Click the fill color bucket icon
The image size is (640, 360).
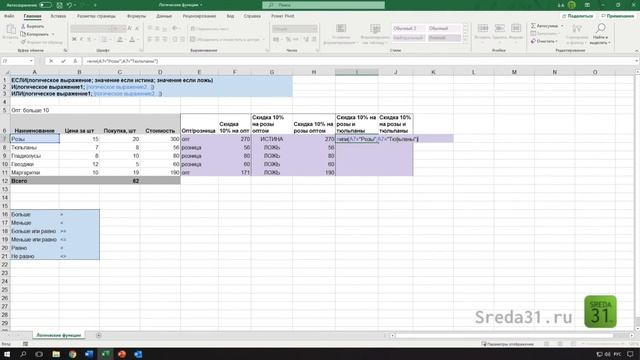pos(120,40)
